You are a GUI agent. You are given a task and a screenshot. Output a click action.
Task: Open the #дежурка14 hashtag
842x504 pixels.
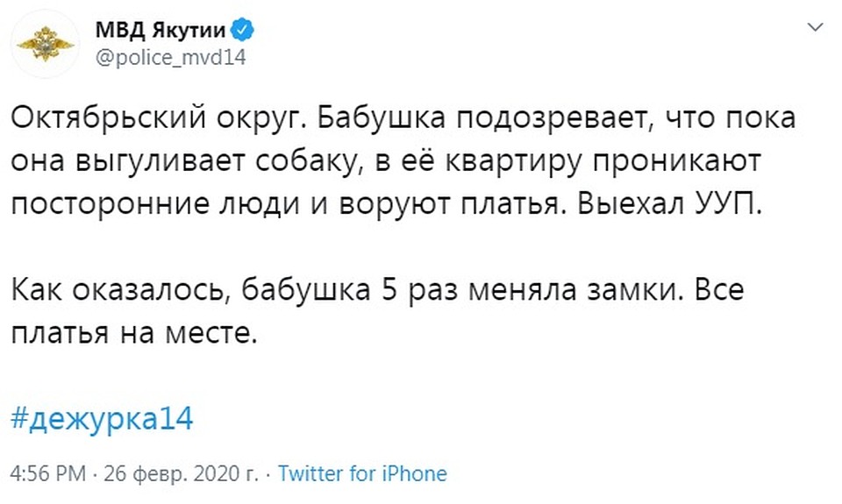pyautogui.click(x=102, y=418)
